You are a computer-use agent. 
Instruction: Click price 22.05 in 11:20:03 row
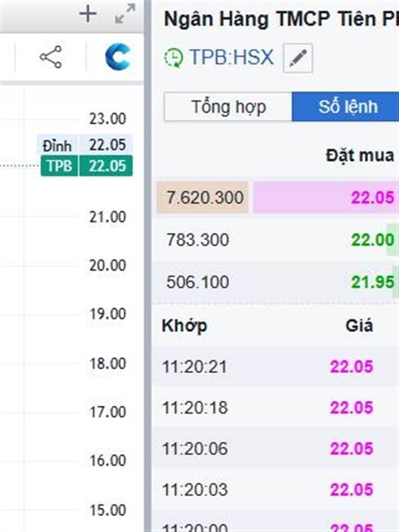click(352, 489)
